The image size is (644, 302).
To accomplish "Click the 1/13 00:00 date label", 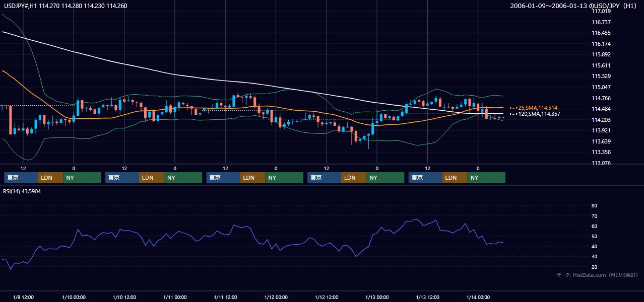I will point(377,297).
